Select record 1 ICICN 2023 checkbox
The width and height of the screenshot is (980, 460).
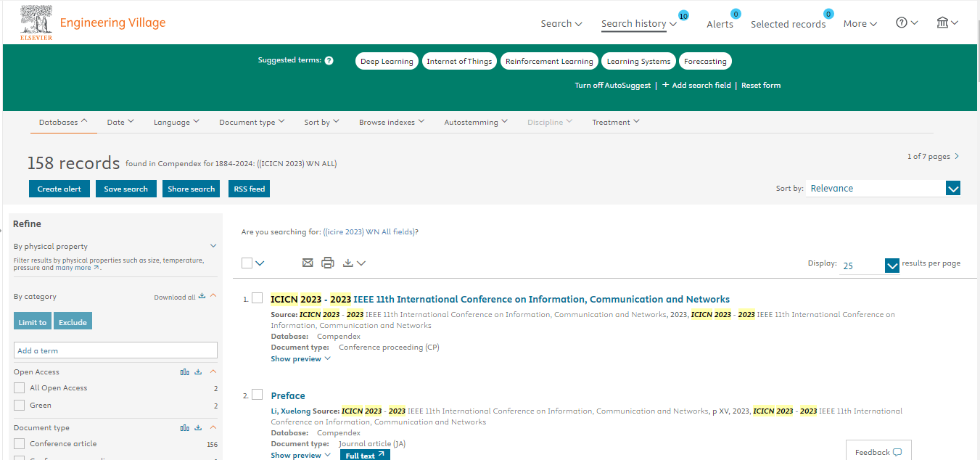(x=257, y=298)
